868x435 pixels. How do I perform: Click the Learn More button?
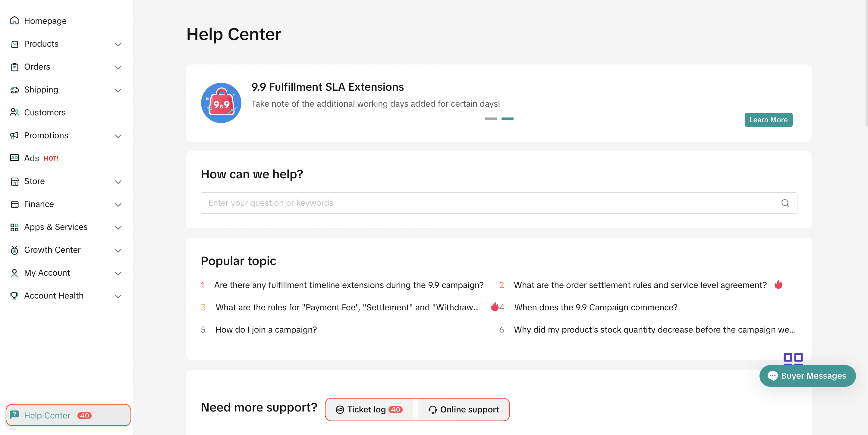pos(768,120)
